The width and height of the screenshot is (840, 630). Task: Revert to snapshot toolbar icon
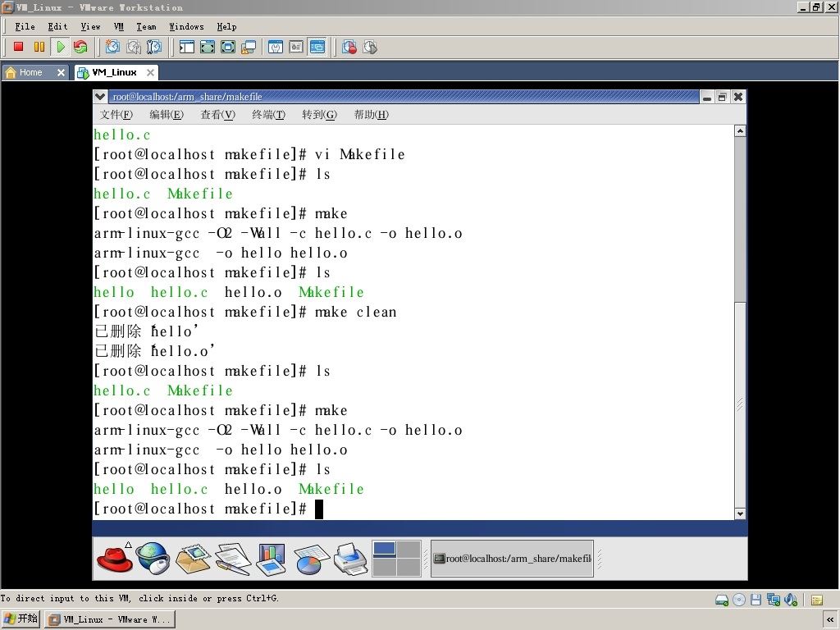[x=133, y=47]
